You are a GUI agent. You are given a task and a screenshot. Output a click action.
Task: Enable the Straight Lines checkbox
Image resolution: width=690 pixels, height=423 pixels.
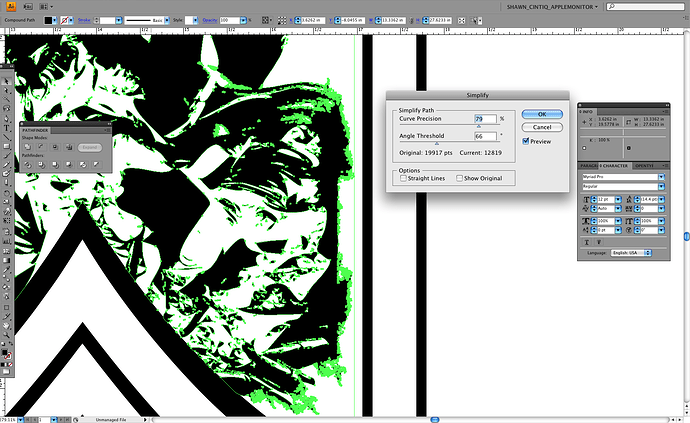pyautogui.click(x=403, y=178)
